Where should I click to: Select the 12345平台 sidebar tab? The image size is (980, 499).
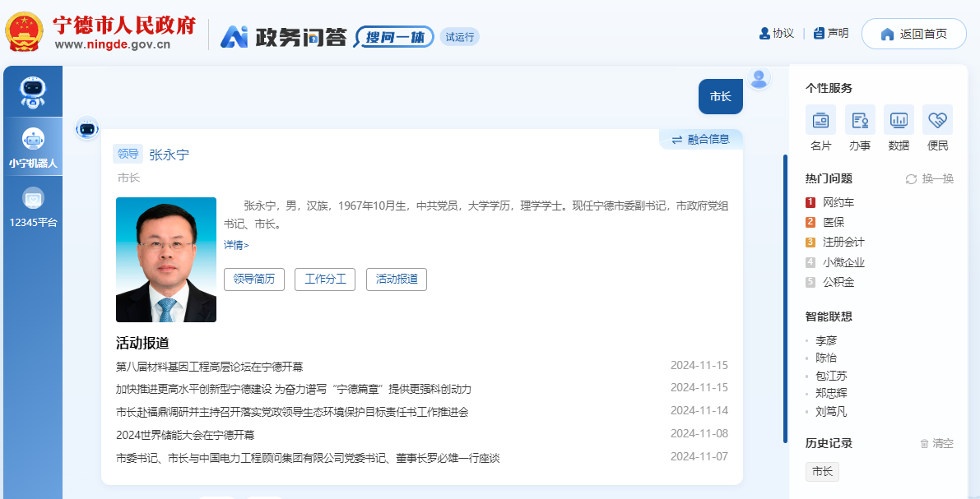click(33, 206)
